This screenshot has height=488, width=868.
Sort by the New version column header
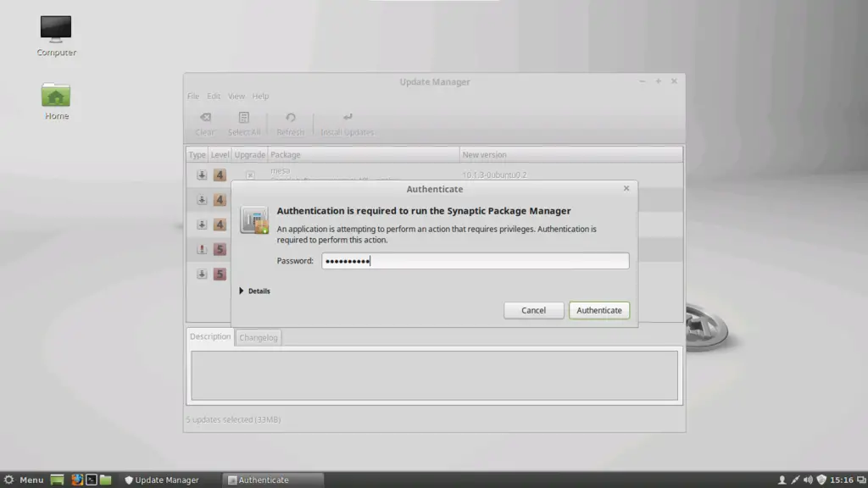coord(570,155)
